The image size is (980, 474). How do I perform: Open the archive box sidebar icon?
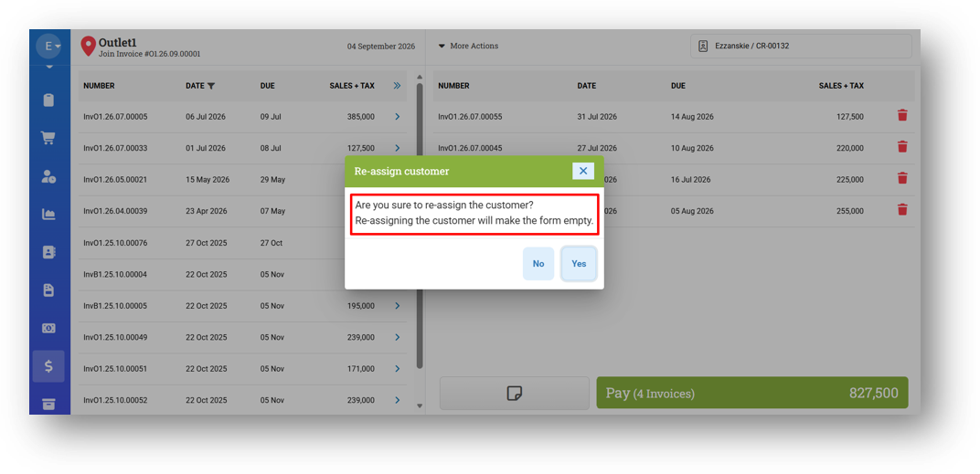(48, 404)
